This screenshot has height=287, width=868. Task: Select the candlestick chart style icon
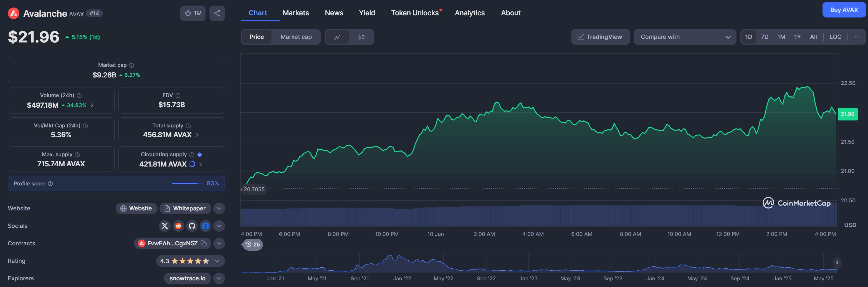point(361,37)
